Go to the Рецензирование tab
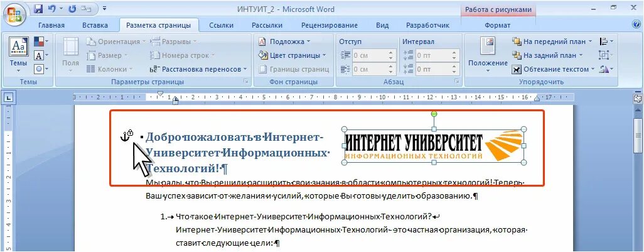Viewport: 644px width, 252px height. pyautogui.click(x=330, y=26)
